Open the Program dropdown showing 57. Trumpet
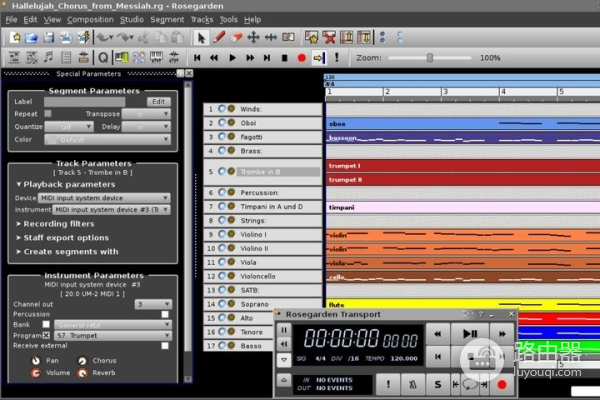 coord(110,336)
